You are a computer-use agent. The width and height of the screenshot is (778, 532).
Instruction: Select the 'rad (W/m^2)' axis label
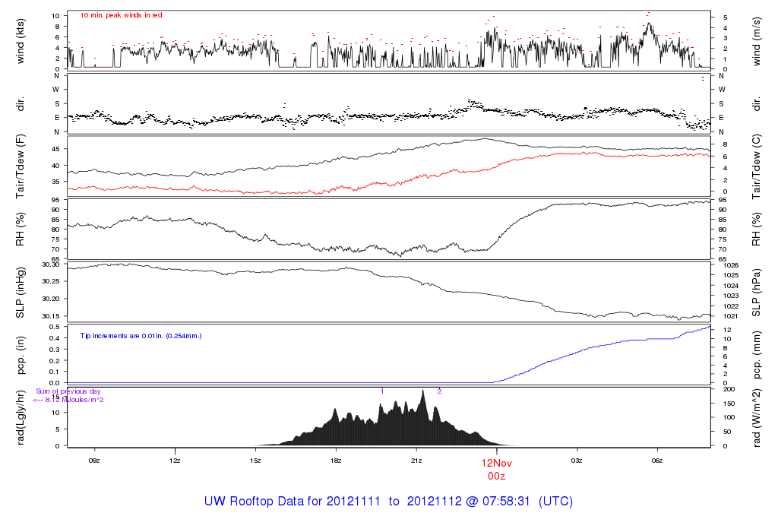756,417
